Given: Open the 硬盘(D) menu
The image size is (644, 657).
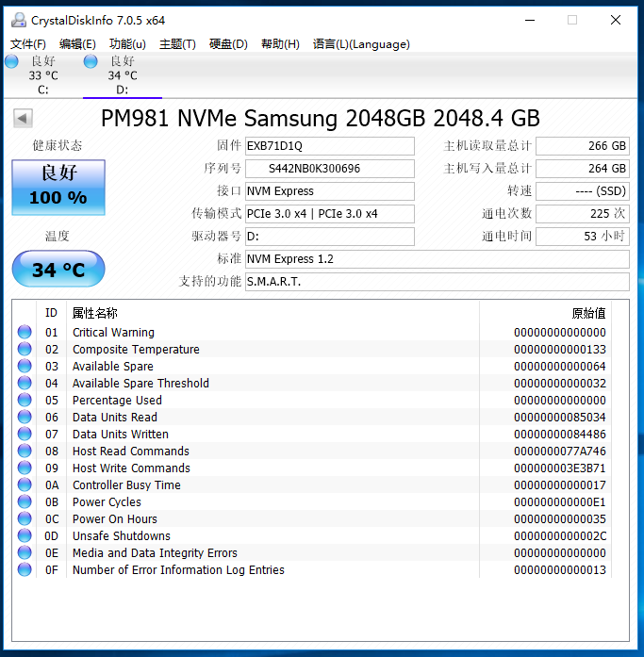Looking at the screenshot, I should tap(228, 44).
